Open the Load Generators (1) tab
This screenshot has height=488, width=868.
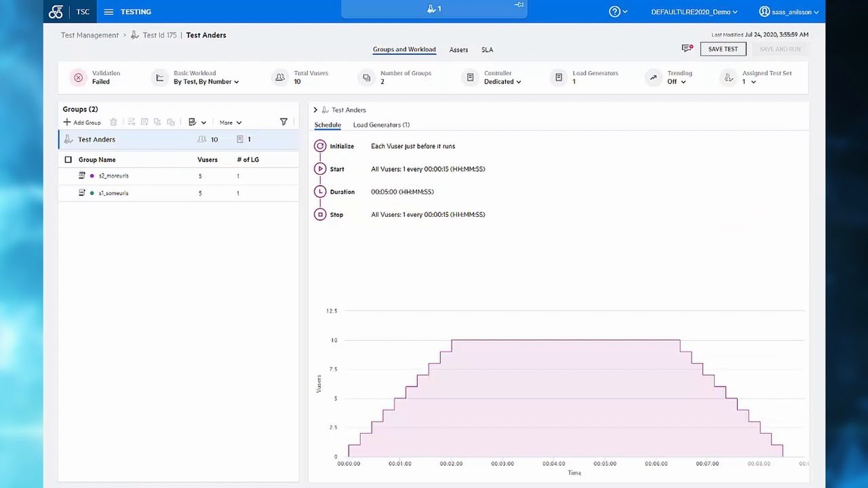click(x=381, y=125)
